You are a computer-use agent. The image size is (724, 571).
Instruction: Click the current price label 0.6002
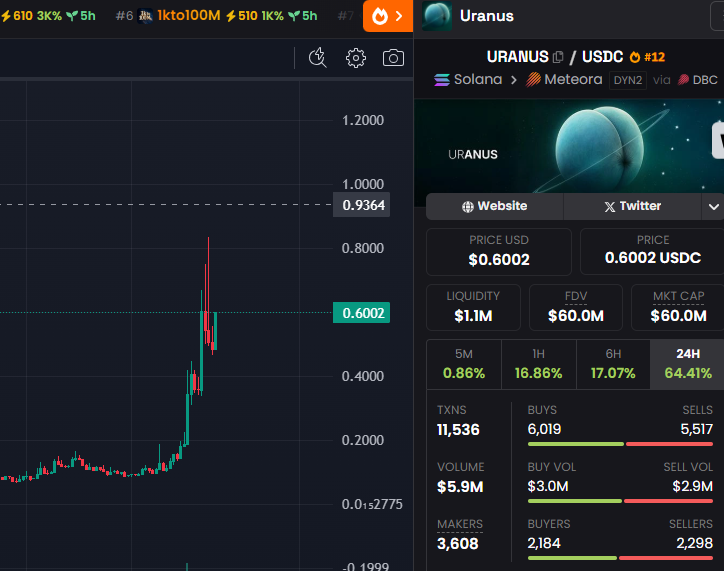point(362,313)
